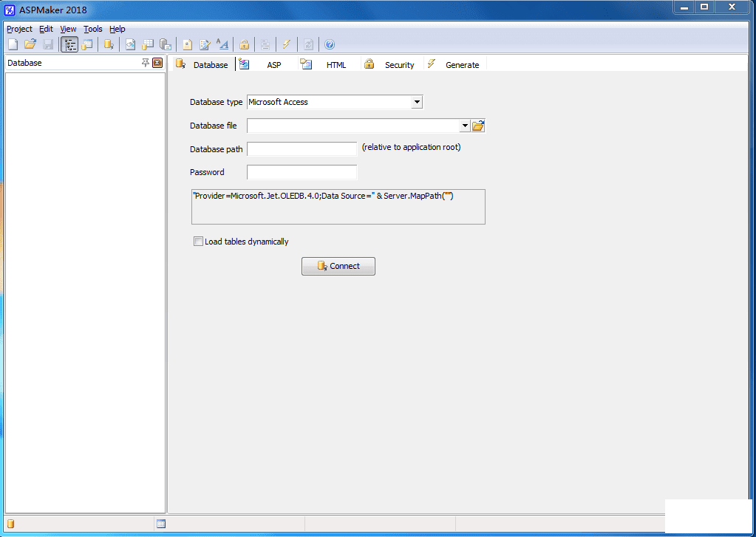Browse for database file with folder icon
The image size is (756, 537).
pyautogui.click(x=478, y=126)
